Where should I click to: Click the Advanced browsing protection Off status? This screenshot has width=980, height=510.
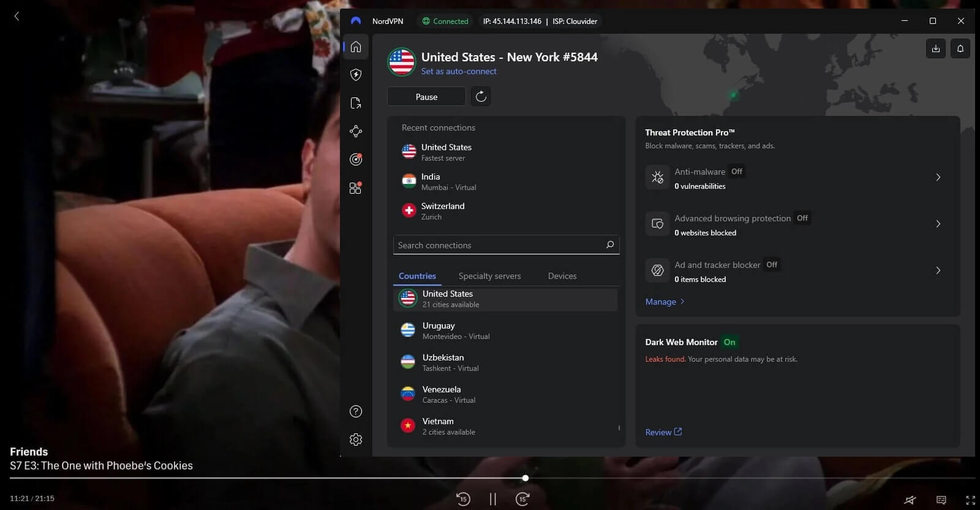pos(802,218)
